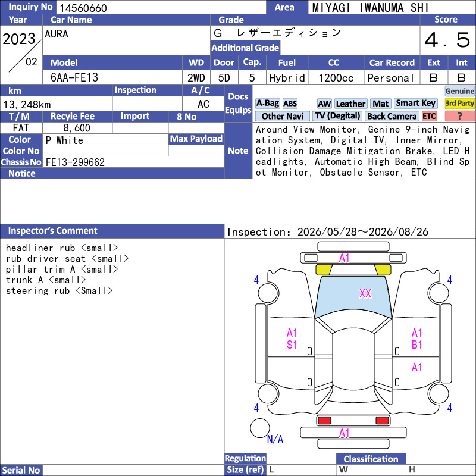Viewport: 476px width, 476px height.
Task: Click the Back Camera badge
Action: click(x=392, y=116)
